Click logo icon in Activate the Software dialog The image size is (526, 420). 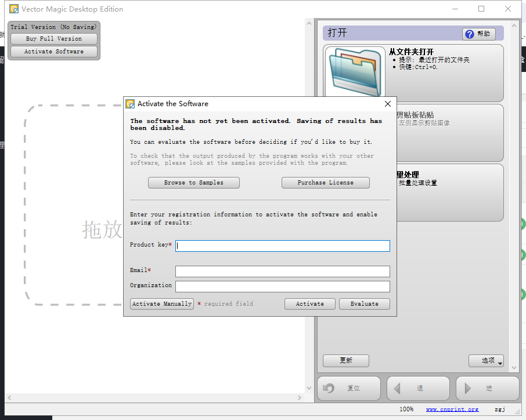(x=130, y=104)
